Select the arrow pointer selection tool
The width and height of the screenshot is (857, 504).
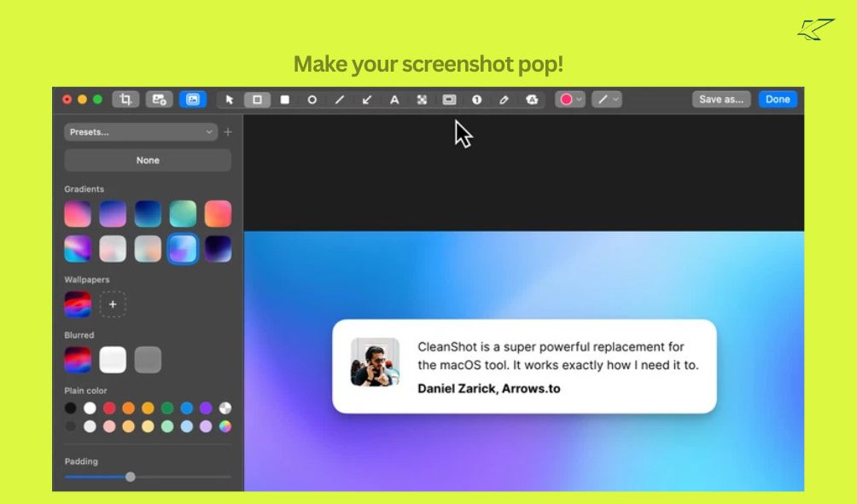click(229, 100)
